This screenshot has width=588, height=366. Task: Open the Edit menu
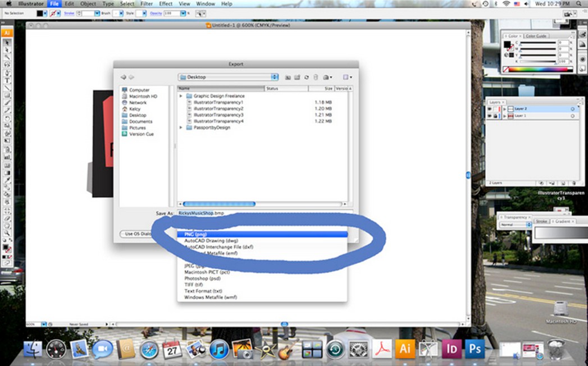pos(69,4)
